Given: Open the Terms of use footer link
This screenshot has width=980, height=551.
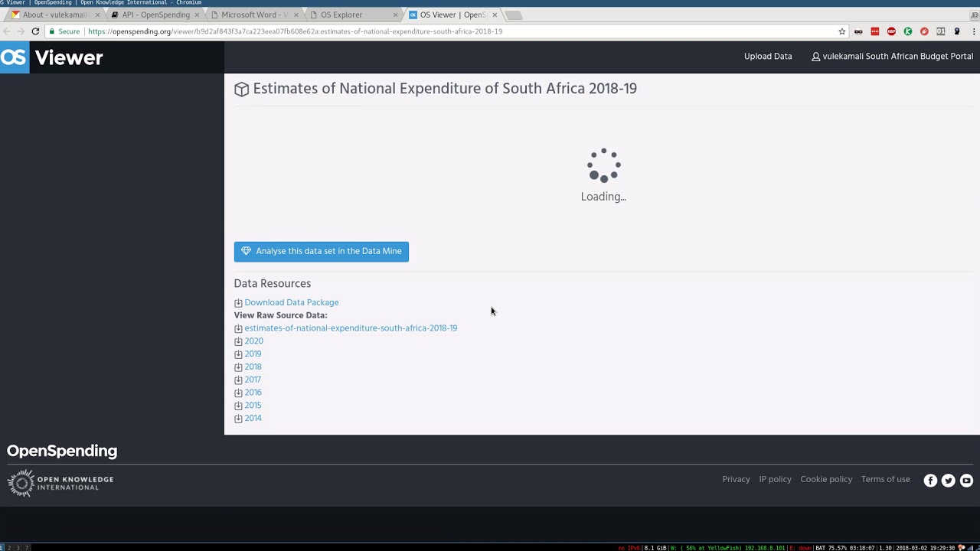Looking at the screenshot, I should tap(885, 480).
